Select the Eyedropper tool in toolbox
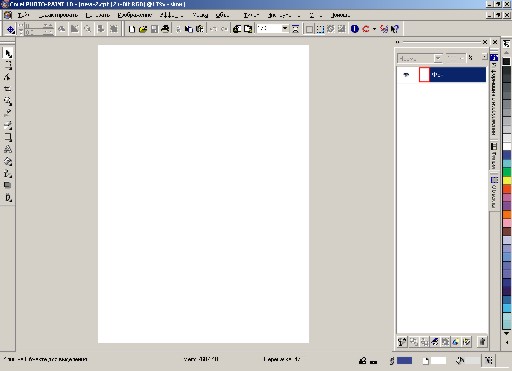Screen dimensions: 512x371 (8, 113)
